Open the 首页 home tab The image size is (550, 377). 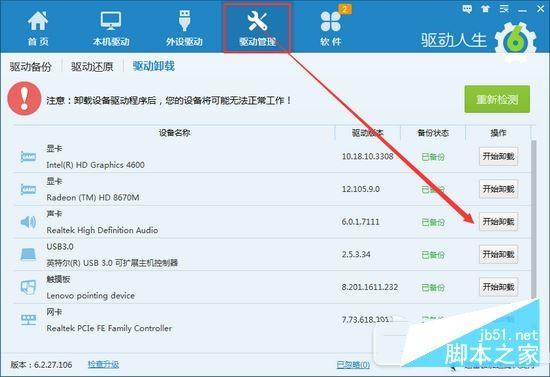point(38,28)
